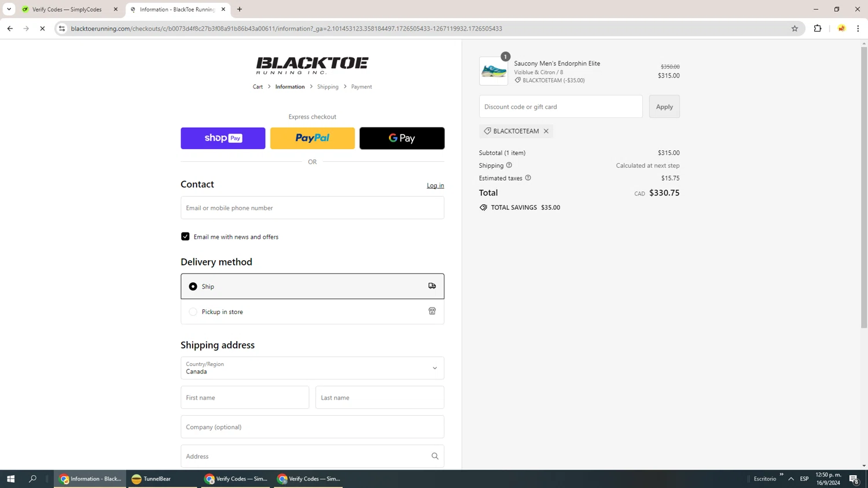Screen dimensions: 868x488
Task: Stop loading the page
Action: pos(42,28)
